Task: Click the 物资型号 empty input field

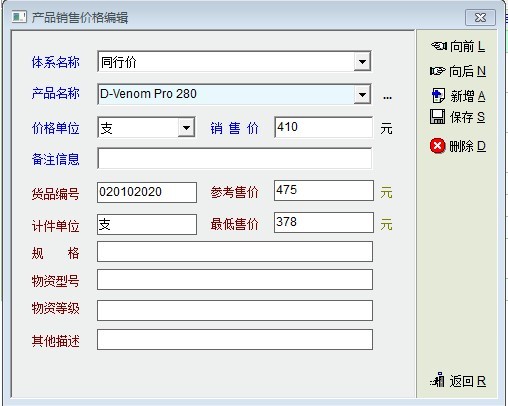Action: pos(235,280)
